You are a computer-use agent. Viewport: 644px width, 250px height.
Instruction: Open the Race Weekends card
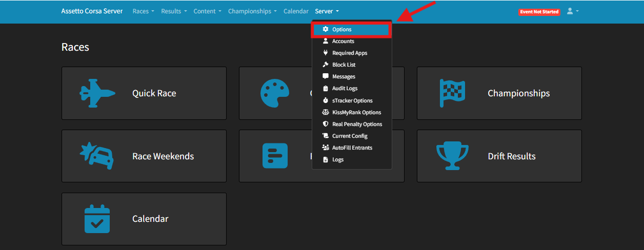(x=144, y=156)
